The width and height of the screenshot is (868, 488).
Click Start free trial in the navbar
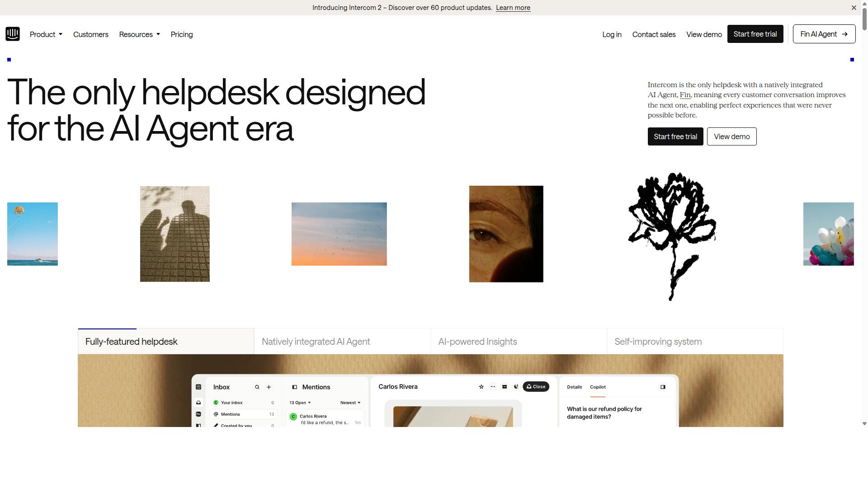pos(755,34)
